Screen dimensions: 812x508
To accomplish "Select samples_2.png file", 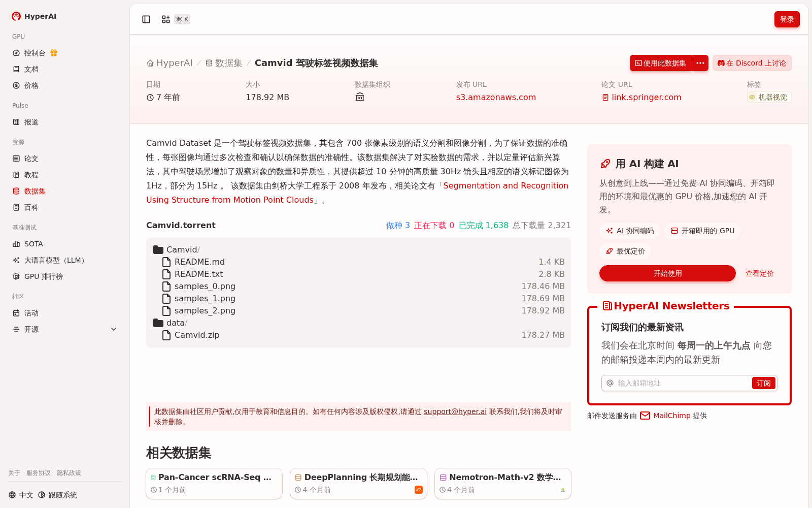I will pos(358,310).
